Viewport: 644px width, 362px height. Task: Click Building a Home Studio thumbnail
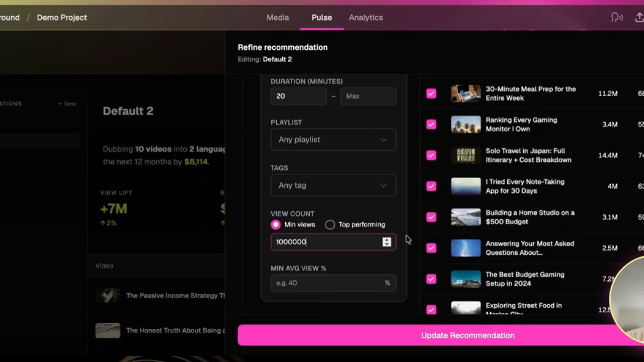[466, 217]
